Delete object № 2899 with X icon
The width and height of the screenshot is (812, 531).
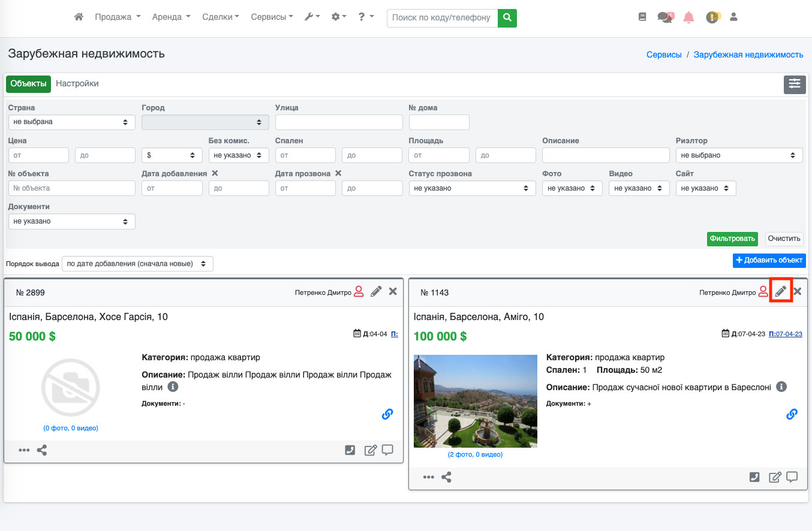393,292
